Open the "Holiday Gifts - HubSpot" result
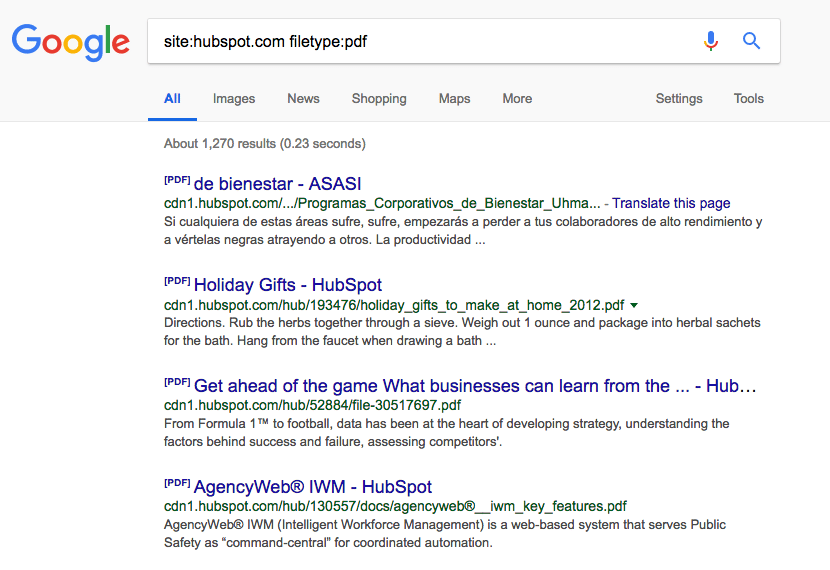The height and width of the screenshot is (570, 830). click(287, 285)
